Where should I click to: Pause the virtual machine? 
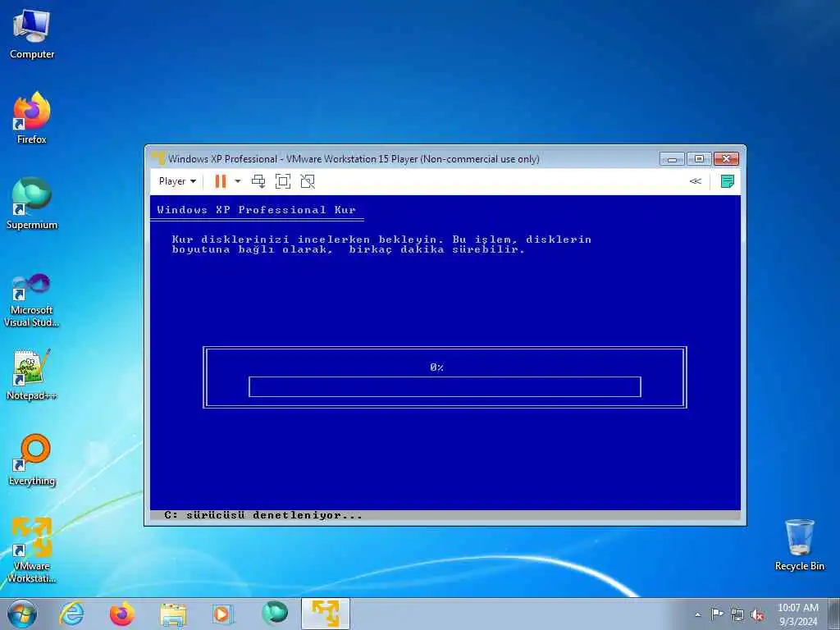[220, 181]
